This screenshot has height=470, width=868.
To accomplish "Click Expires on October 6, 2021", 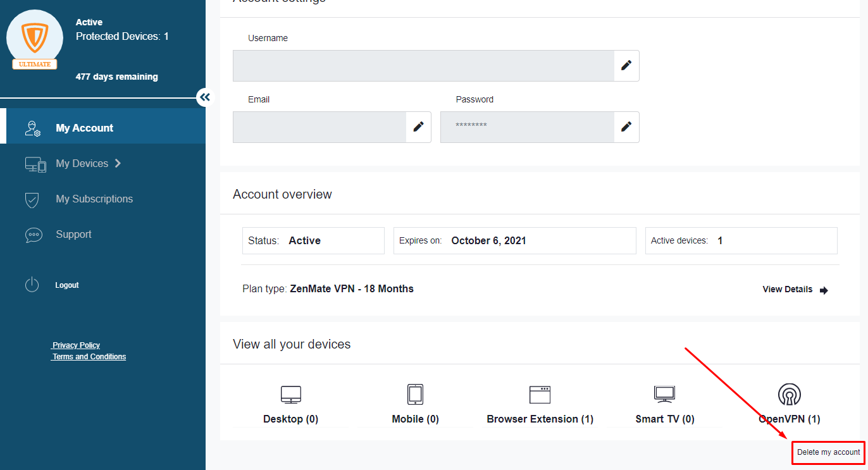I will (x=514, y=241).
